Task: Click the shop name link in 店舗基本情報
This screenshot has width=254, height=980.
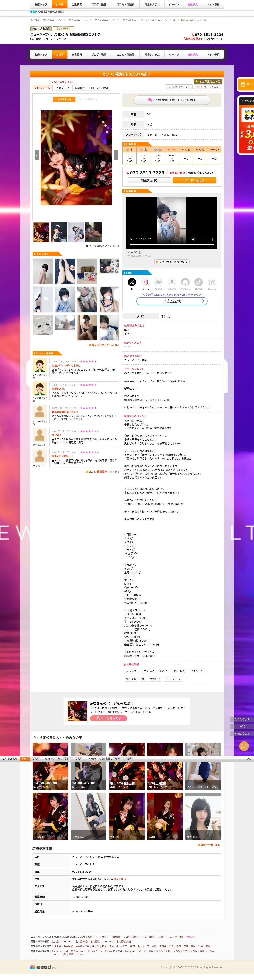Action: click(95, 857)
